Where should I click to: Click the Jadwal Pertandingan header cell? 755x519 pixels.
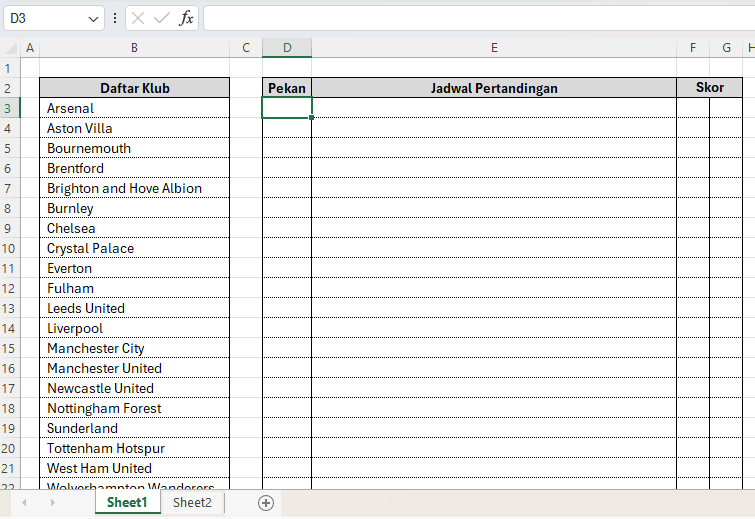[494, 88]
